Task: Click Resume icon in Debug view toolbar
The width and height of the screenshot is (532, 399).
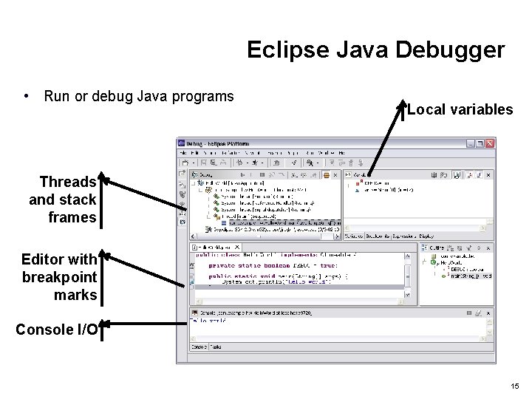Action: (x=242, y=175)
